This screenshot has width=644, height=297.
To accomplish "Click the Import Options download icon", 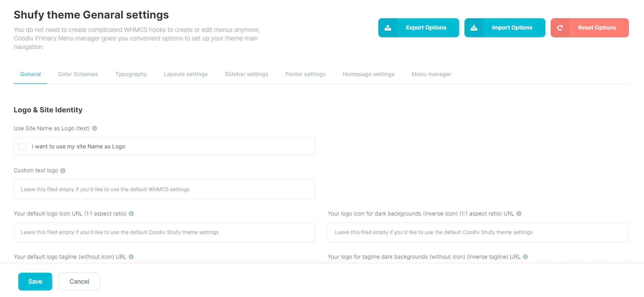I will 474,28.
